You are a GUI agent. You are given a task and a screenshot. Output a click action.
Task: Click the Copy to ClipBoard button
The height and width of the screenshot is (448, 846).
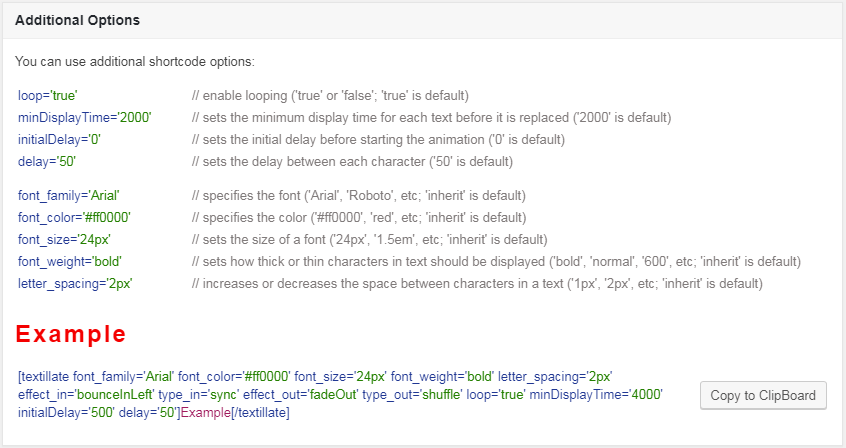tap(764, 395)
